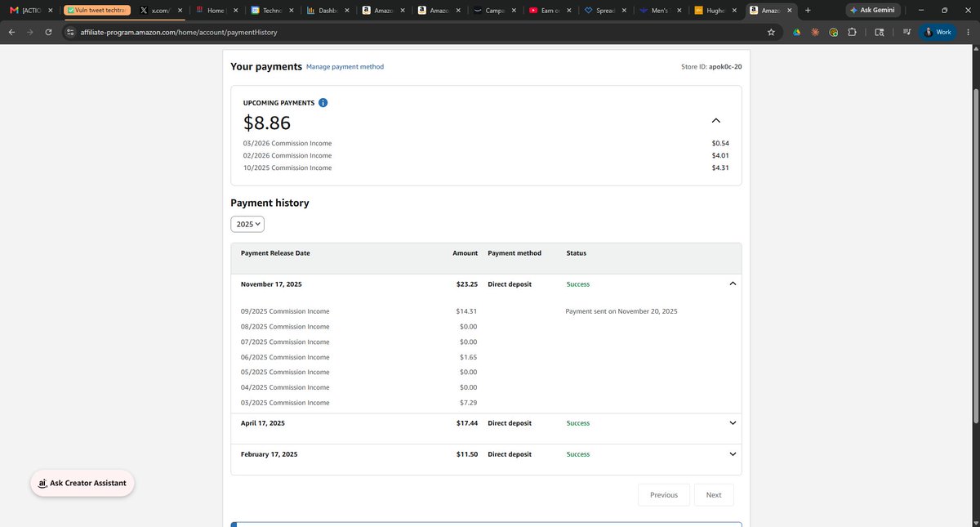The width and height of the screenshot is (980, 527).
Task: Click the $17.44 payment amount
Action: pos(467,423)
